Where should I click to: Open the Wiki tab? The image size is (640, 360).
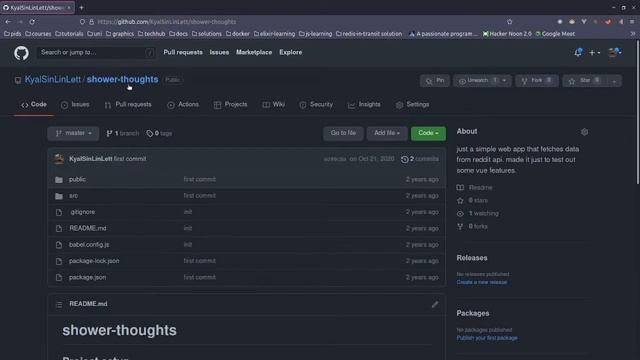273,104
